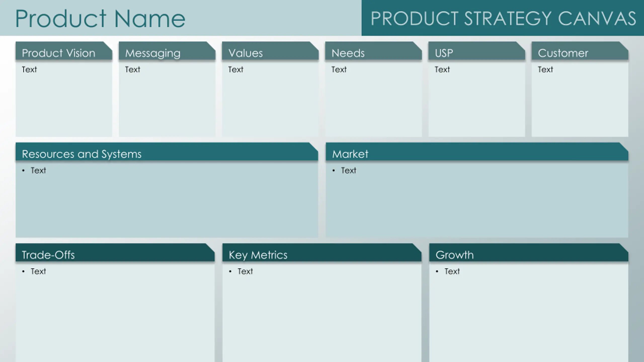Select the Market section header
644x362 pixels.
(350, 154)
